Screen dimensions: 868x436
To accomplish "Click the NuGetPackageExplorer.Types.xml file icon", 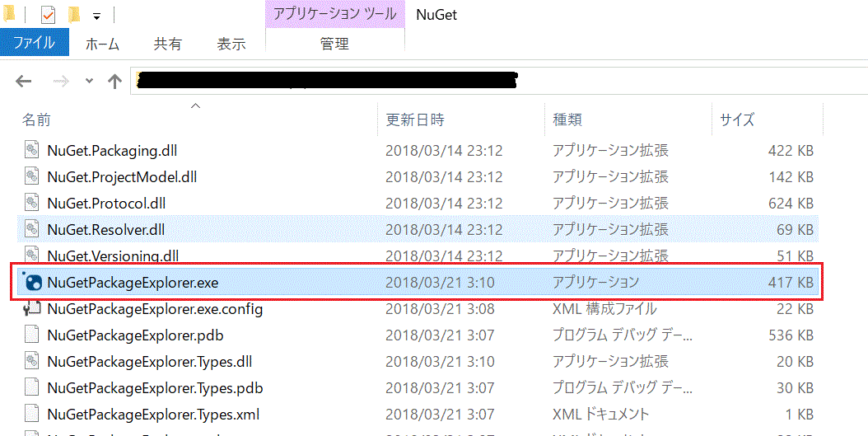I will click(x=32, y=415).
